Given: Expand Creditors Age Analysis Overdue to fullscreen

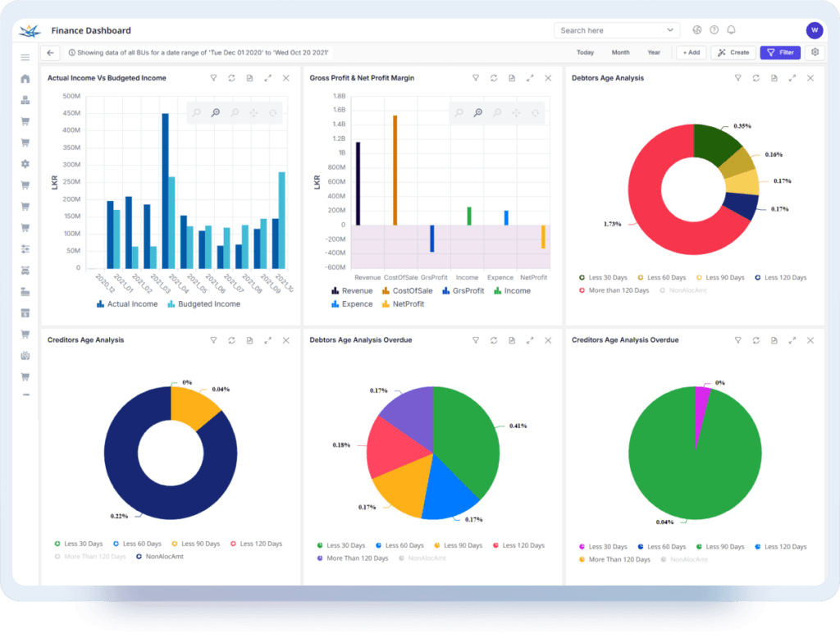Looking at the screenshot, I should click(x=791, y=340).
